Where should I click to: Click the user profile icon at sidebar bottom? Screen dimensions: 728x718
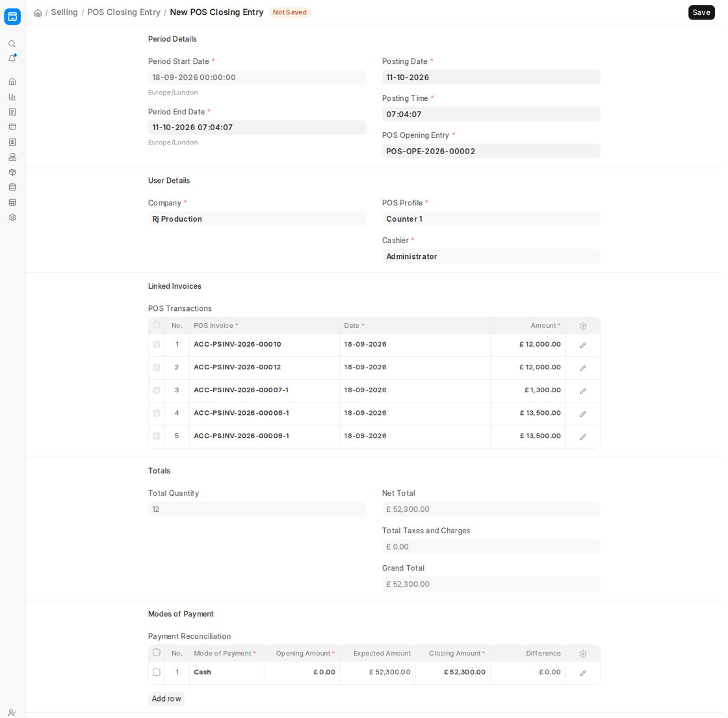[12, 712]
